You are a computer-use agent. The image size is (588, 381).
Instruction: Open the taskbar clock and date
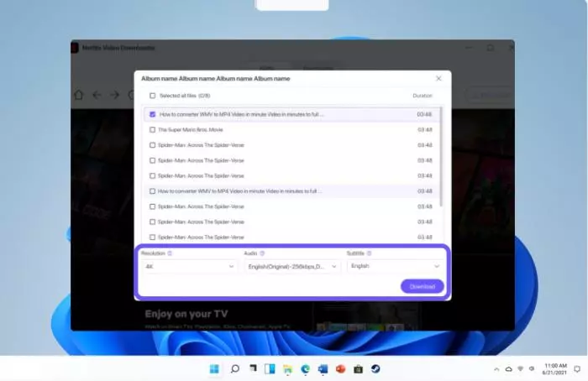coord(554,369)
